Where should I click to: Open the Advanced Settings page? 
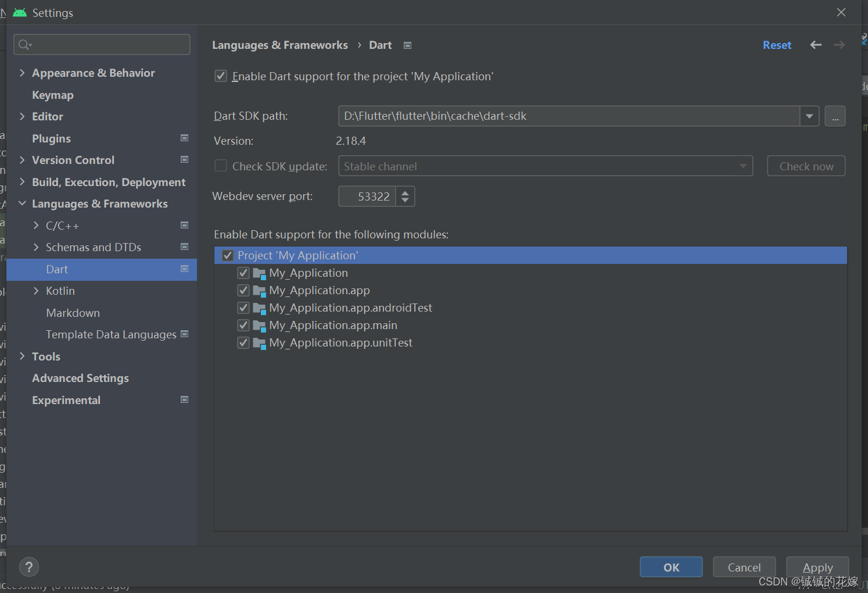click(80, 378)
